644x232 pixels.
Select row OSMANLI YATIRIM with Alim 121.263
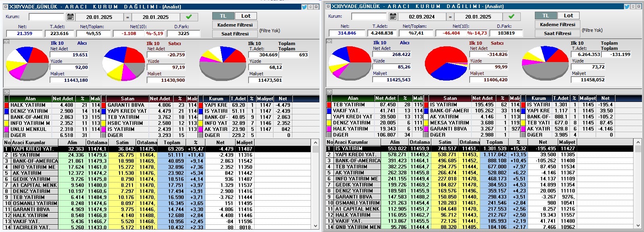pyautogui.click(x=480, y=203)
